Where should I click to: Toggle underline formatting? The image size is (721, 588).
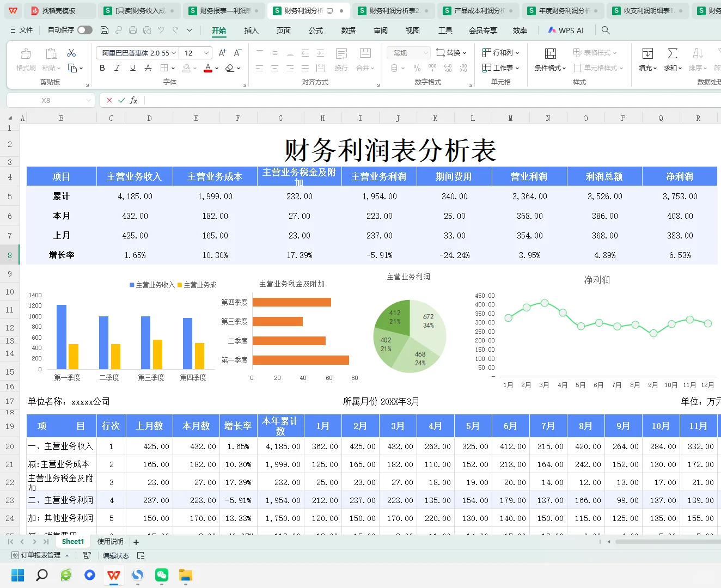[132, 68]
